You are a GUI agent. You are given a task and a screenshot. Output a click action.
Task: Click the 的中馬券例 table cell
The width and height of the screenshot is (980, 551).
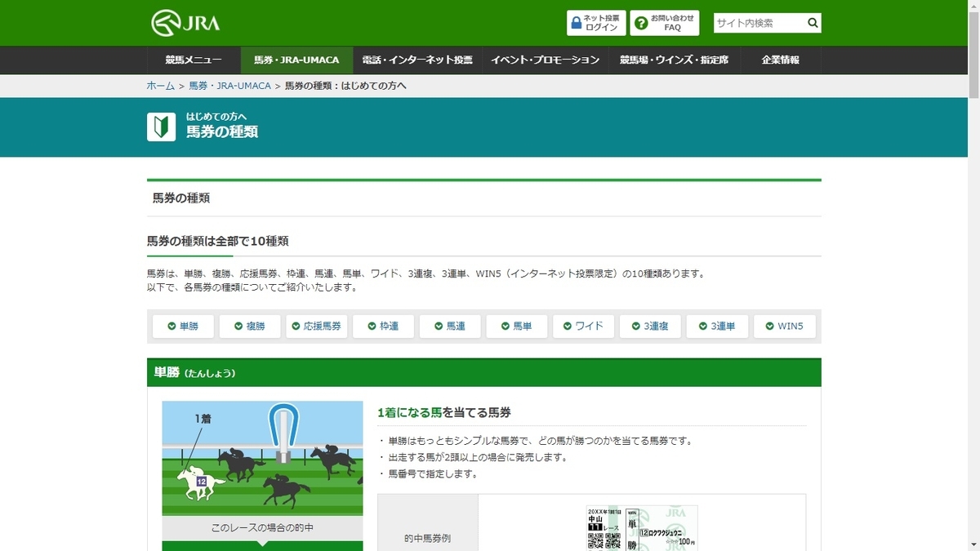(x=428, y=522)
